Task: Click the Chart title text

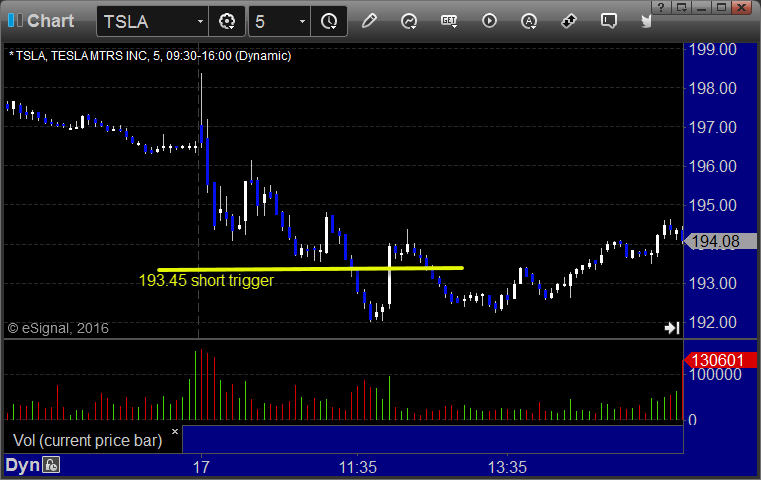Action: click(50, 21)
